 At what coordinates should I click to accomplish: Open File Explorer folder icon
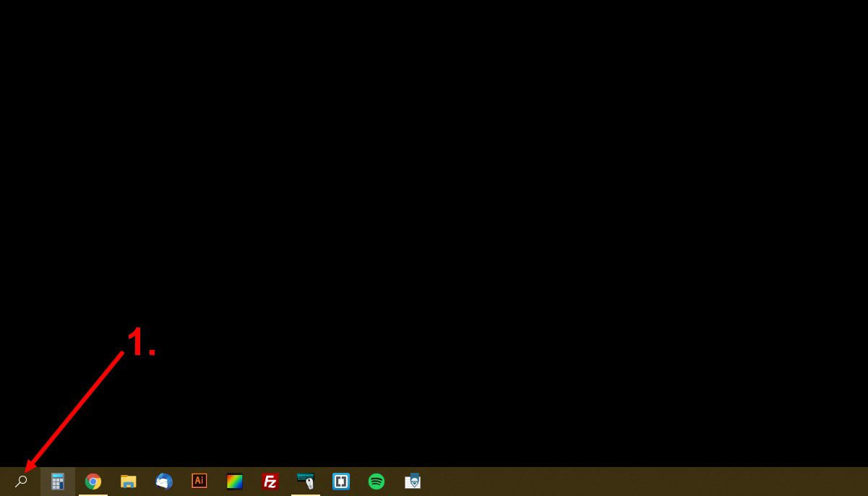click(129, 482)
